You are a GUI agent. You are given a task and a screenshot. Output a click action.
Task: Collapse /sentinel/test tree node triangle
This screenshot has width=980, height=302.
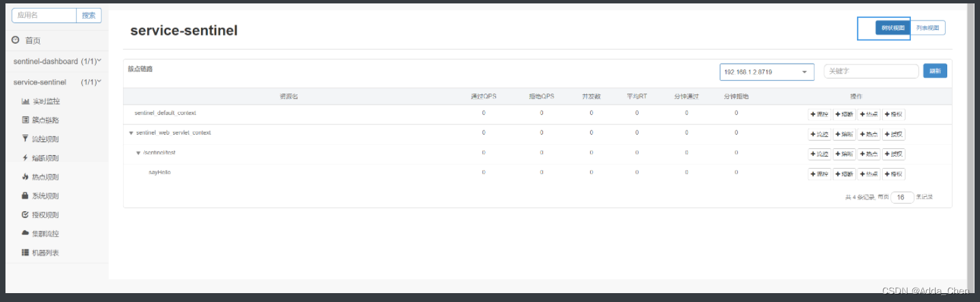coord(138,153)
